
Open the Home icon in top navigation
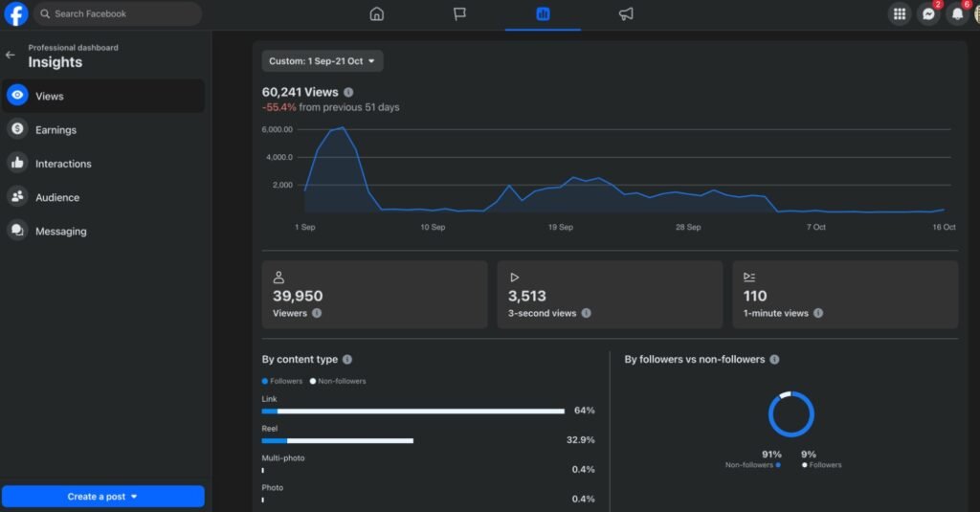[377, 14]
